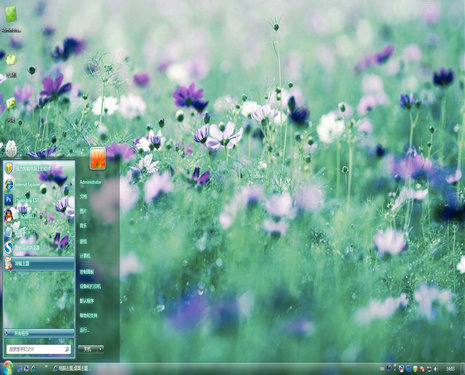465x375 pixels.
Task: Click Show Desktop in quick launch
Action: 20,369
